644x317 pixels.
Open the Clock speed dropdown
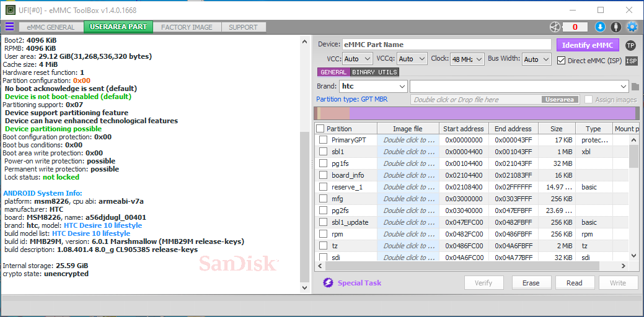tap(467, 59)
